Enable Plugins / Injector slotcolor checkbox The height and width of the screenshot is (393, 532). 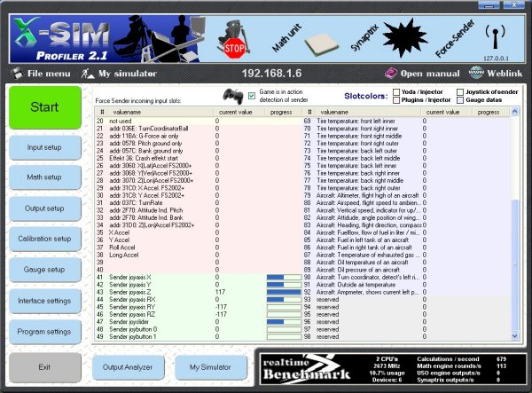(x=396, y=100)
